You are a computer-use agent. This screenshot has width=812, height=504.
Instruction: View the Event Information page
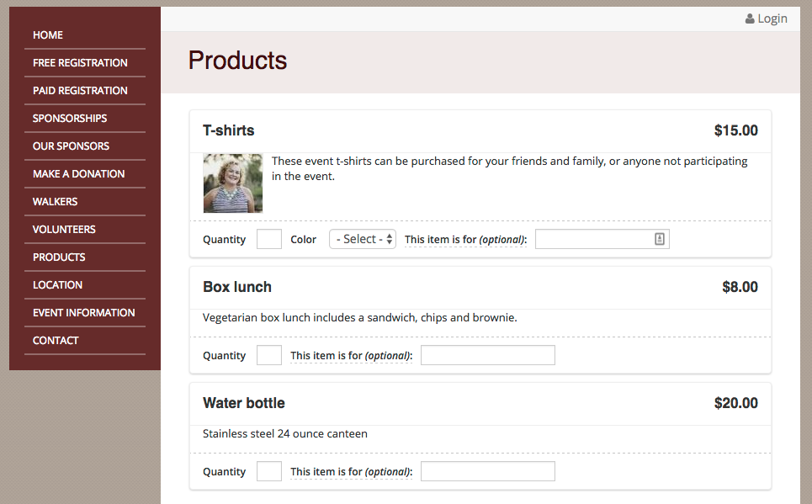pyautogui.click(x=84, y=313)
